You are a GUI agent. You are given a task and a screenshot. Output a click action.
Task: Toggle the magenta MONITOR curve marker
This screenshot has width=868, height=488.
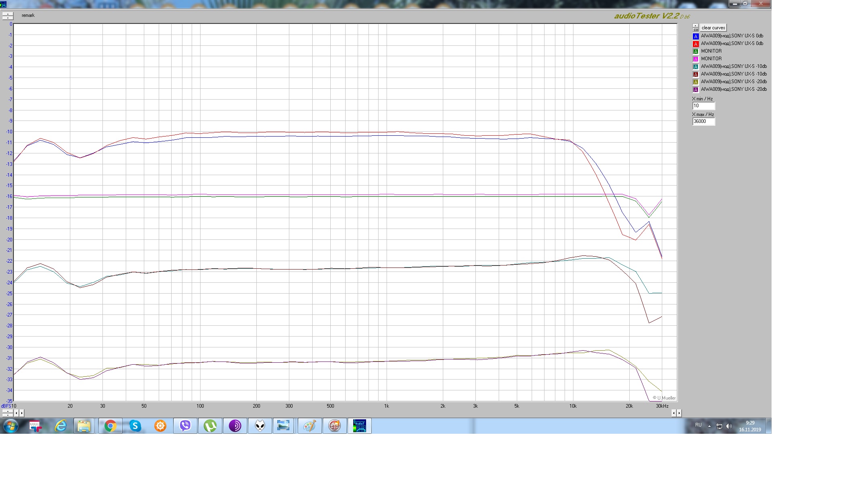[696, 59]
